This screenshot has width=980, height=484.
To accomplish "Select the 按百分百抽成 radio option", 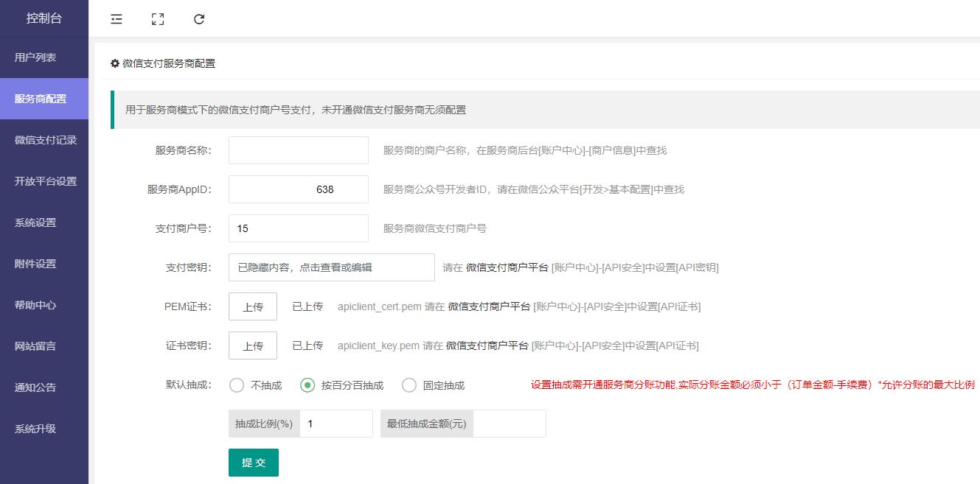I will coord(307,385).
